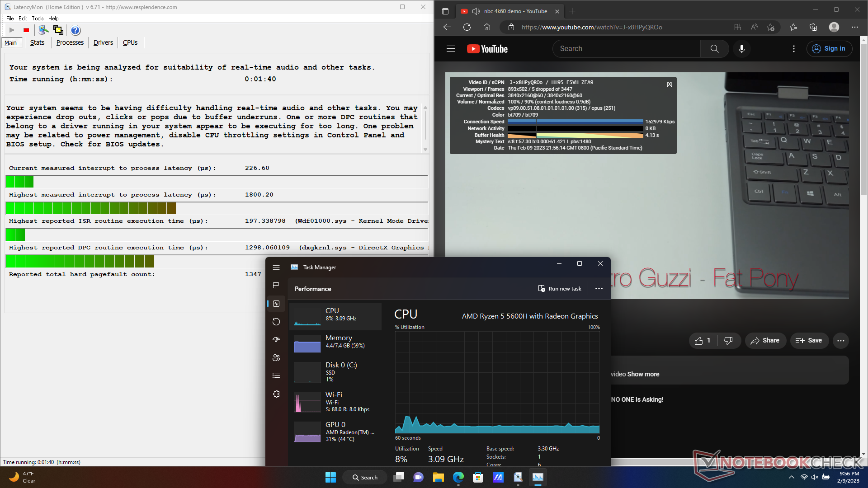Viewport: 868px width, 488px height.
Task: Expand YouTube settings three-dot menu near Sign in
Action: (x=794, y=49)
